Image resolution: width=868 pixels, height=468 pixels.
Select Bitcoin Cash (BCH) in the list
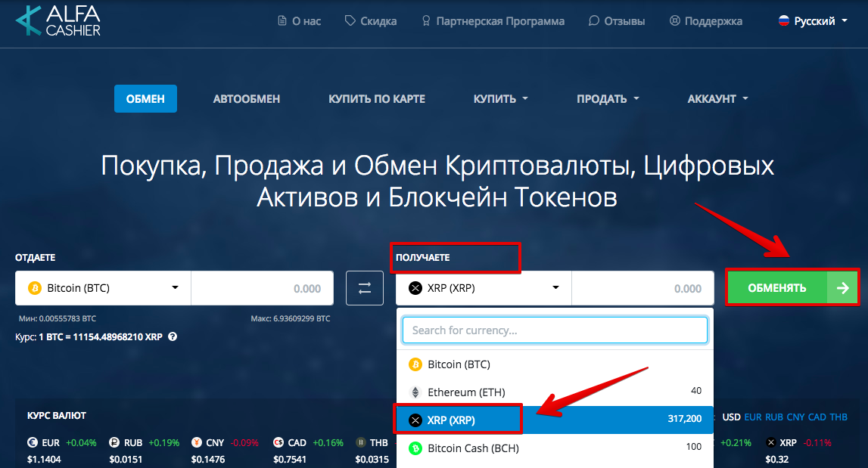[x=555, y=448]
